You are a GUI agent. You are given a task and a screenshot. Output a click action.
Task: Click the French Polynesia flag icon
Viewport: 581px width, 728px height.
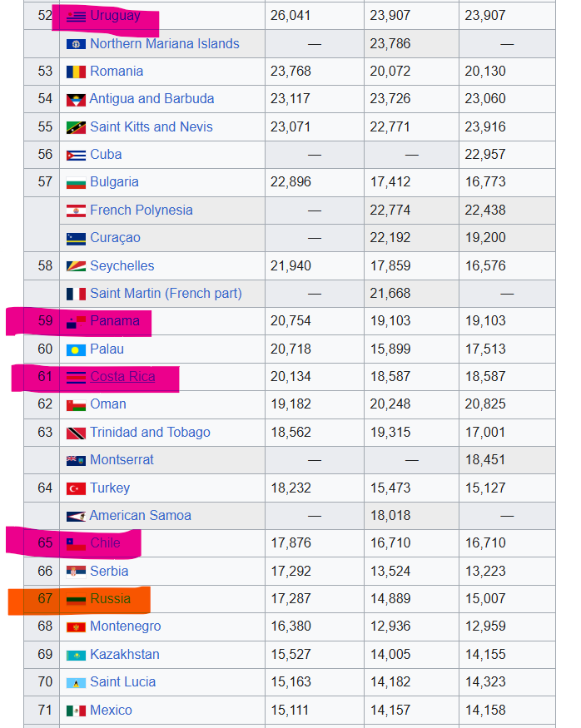coord(76,210)
